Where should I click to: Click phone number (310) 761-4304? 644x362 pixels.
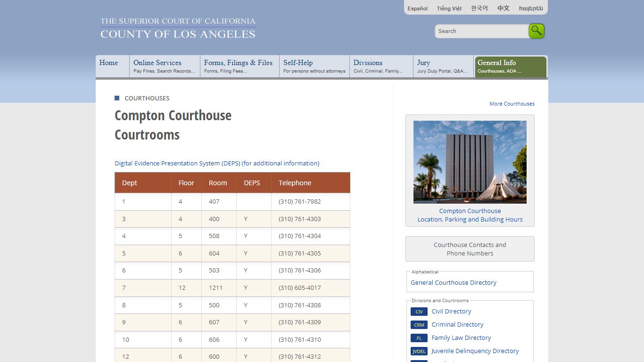[300, 236]
